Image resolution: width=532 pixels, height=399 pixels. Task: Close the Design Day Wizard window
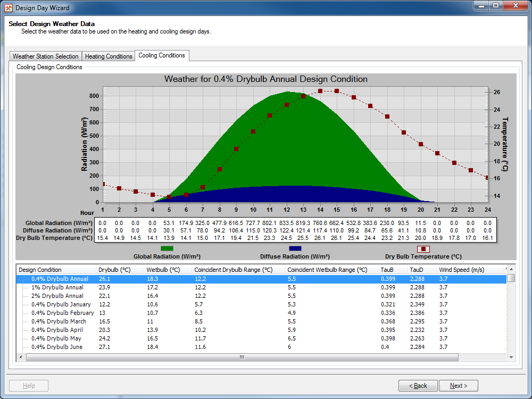coord(516,6)
